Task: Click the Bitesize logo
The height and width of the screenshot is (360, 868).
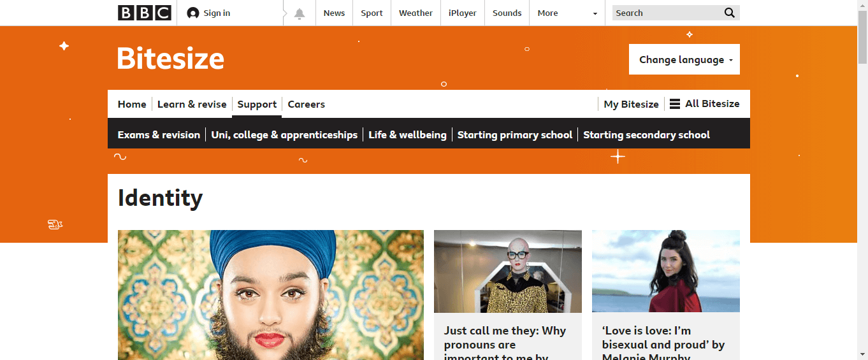Action: tap(171, 59)
